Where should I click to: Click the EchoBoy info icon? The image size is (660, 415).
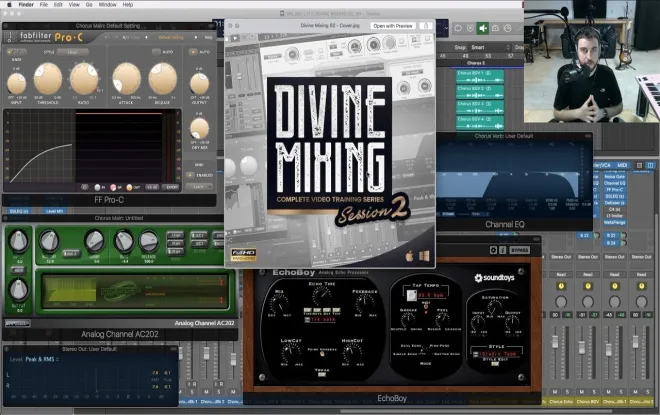coord(503,250)
